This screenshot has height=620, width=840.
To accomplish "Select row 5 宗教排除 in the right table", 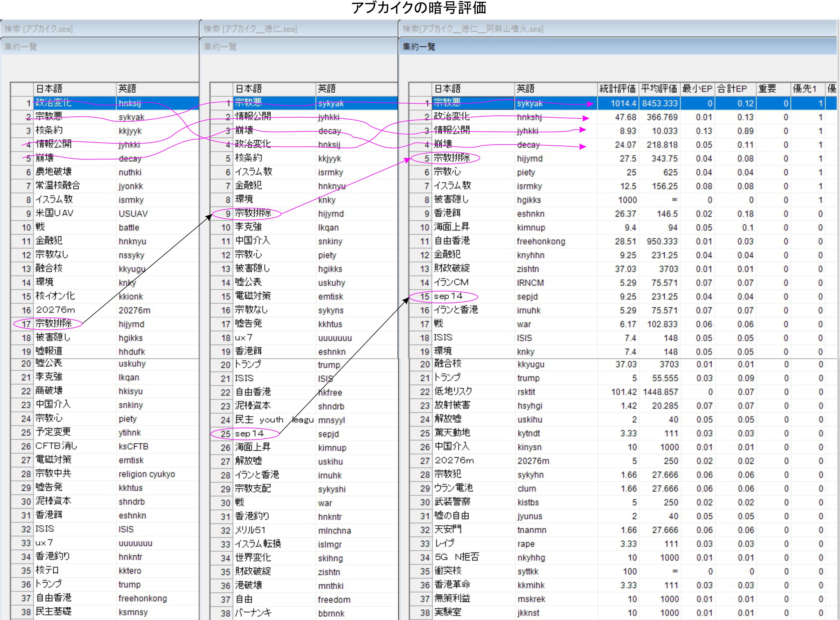I will pyautogui.click(x=452, y=158).
